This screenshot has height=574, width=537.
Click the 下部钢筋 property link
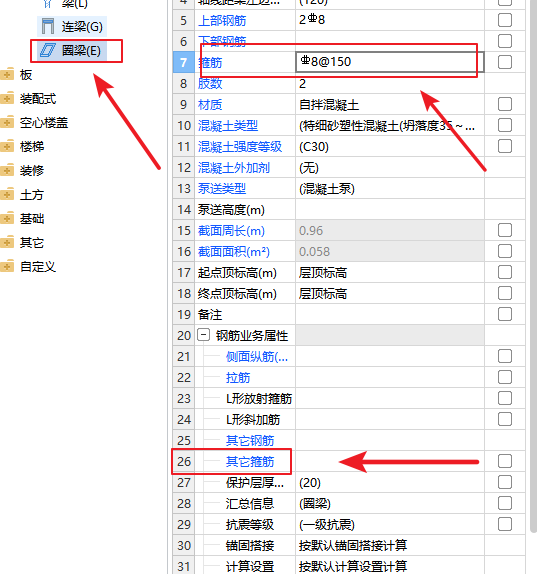222,41
